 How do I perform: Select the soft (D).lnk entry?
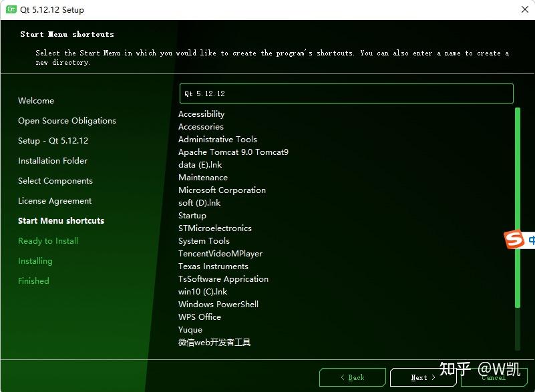[x=200, y=202]
